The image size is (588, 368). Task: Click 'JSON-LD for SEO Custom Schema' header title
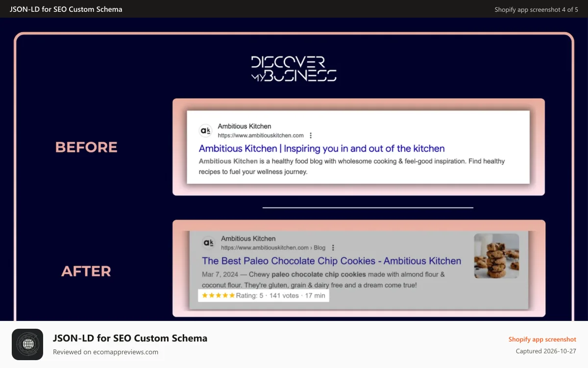(66, 9)
